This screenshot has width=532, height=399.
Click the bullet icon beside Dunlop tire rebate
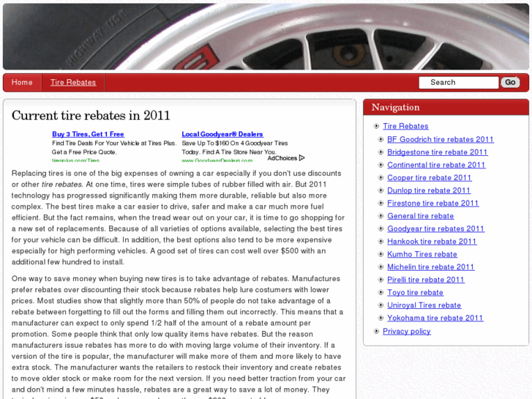[x=381, y=190]
